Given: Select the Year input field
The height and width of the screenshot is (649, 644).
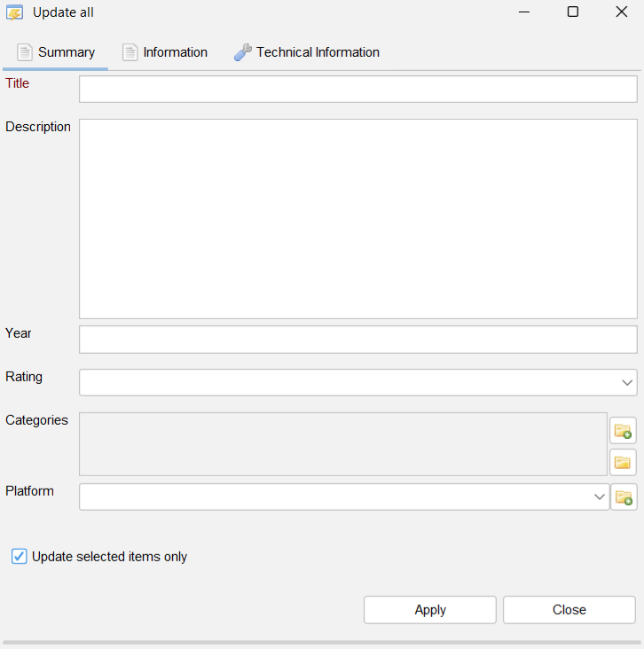Looking at the screenshot, I should 357,340.
